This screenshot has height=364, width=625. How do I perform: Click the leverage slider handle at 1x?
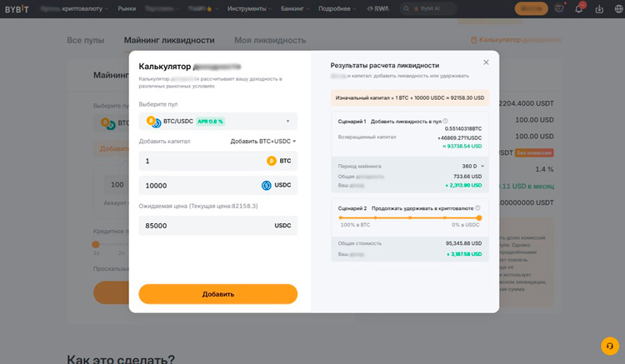click(96, 245)
